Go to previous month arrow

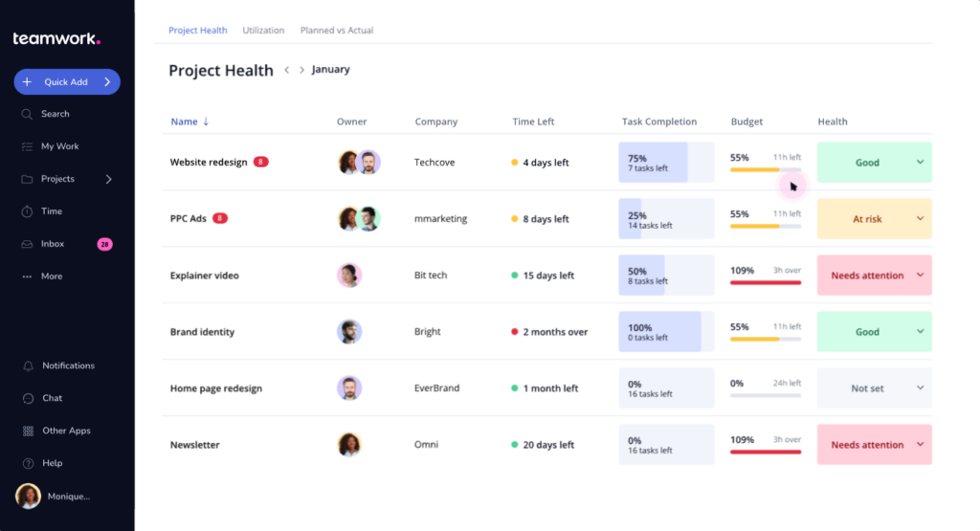coord(286,70)
